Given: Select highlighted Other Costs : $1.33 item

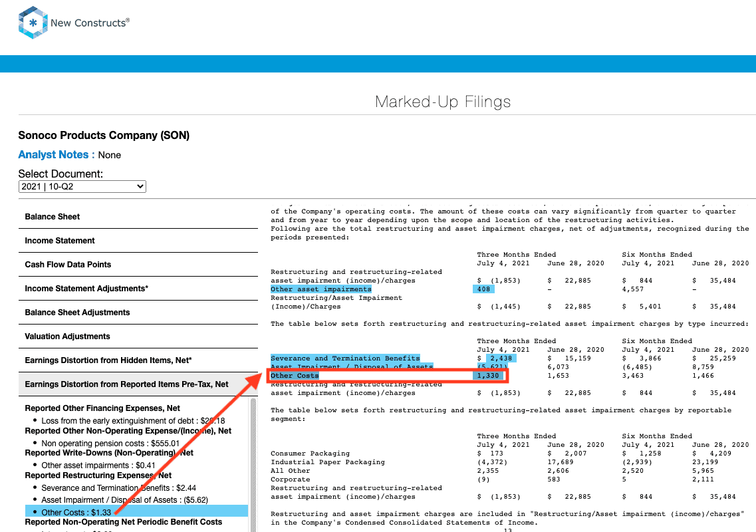Looking at the screenshot, I should [x=136, y=512].
